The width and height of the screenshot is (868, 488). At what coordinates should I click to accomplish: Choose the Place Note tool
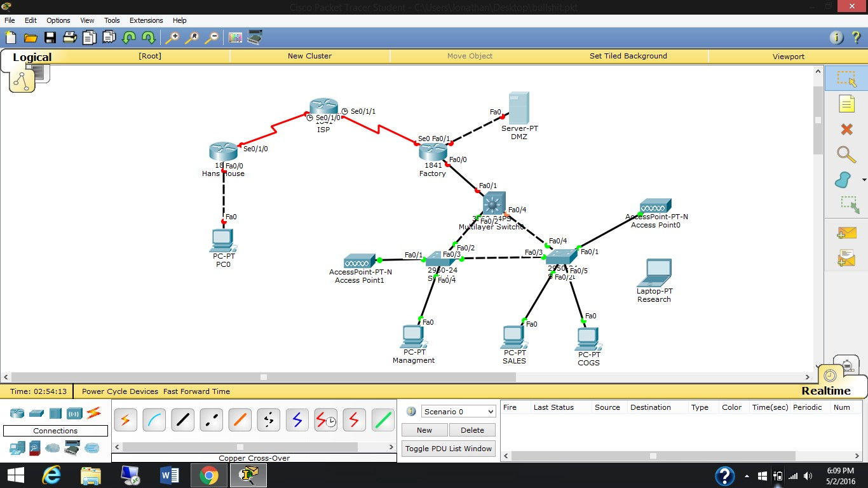846,104
